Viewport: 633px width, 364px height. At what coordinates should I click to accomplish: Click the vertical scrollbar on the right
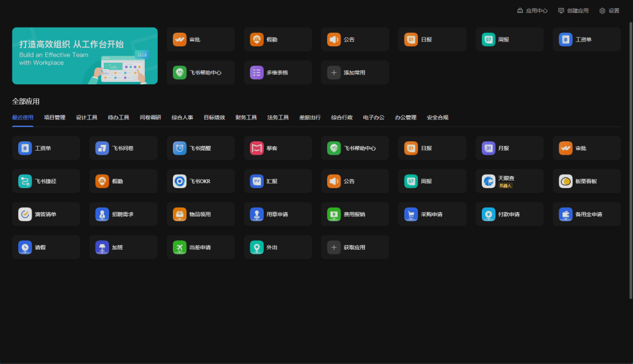click(631, 161)
